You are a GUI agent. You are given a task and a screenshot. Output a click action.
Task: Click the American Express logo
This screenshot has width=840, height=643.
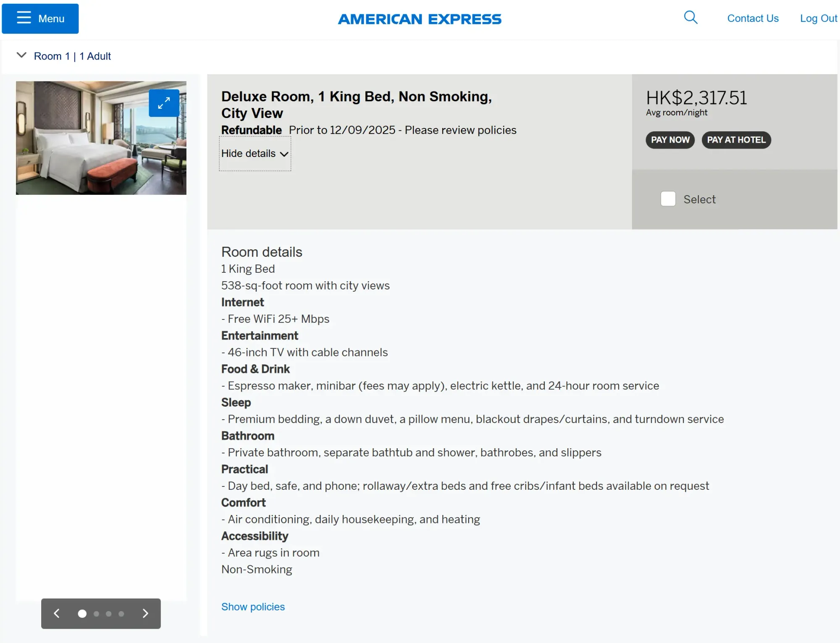click(x=420, y=19)
